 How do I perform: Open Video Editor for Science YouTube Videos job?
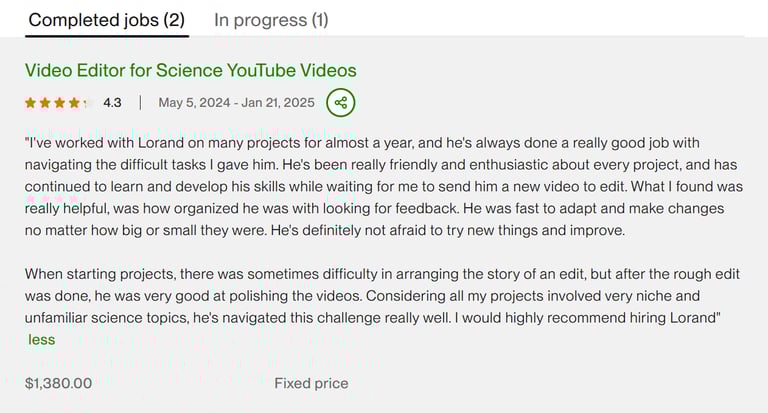[190, 70]
